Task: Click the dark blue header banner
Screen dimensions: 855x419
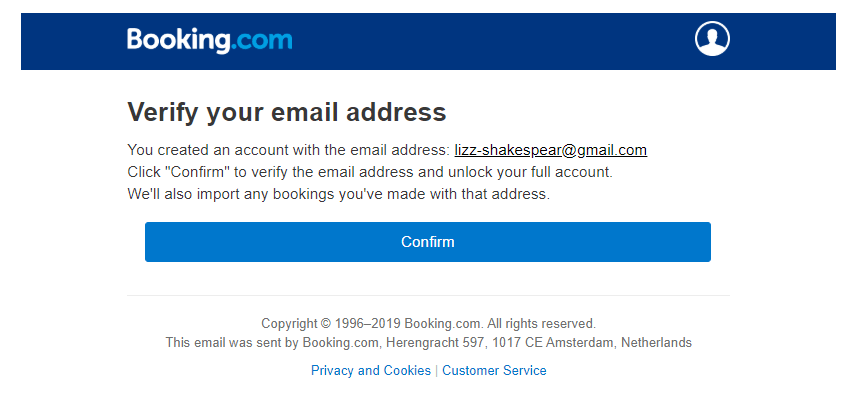Action: click(480, 40)
